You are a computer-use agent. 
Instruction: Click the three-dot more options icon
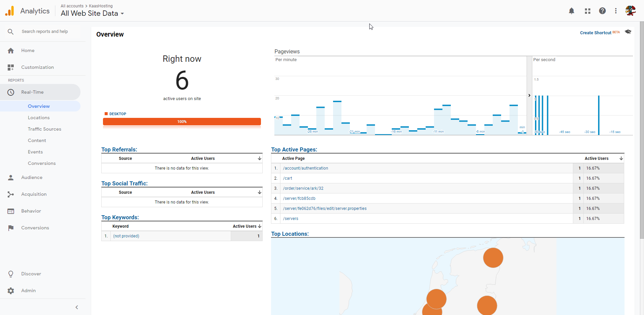click(616, 11)
